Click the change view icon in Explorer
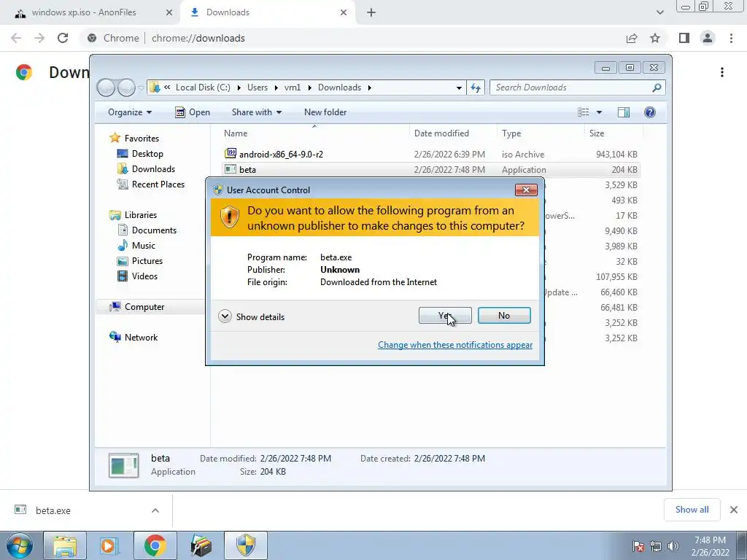Image resolution: width=747 pixels, height=560 pixels. [x=583, y=112]
